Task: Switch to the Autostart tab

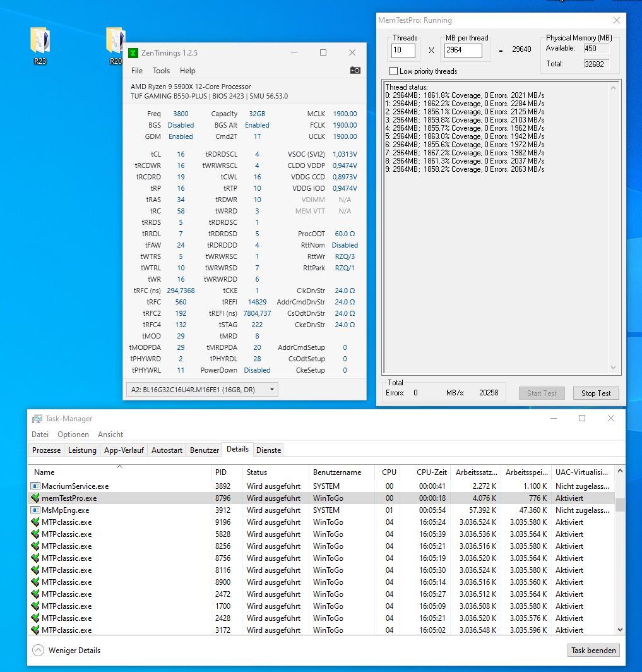Action: (x=167, y=450)
